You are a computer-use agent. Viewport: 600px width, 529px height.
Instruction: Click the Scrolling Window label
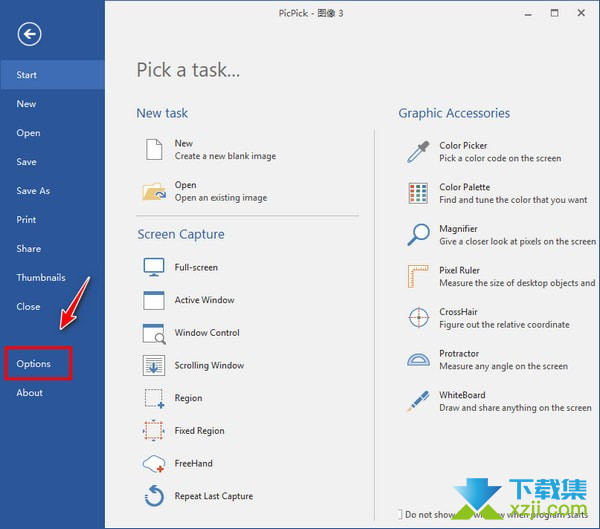click(x=209, y=366)
